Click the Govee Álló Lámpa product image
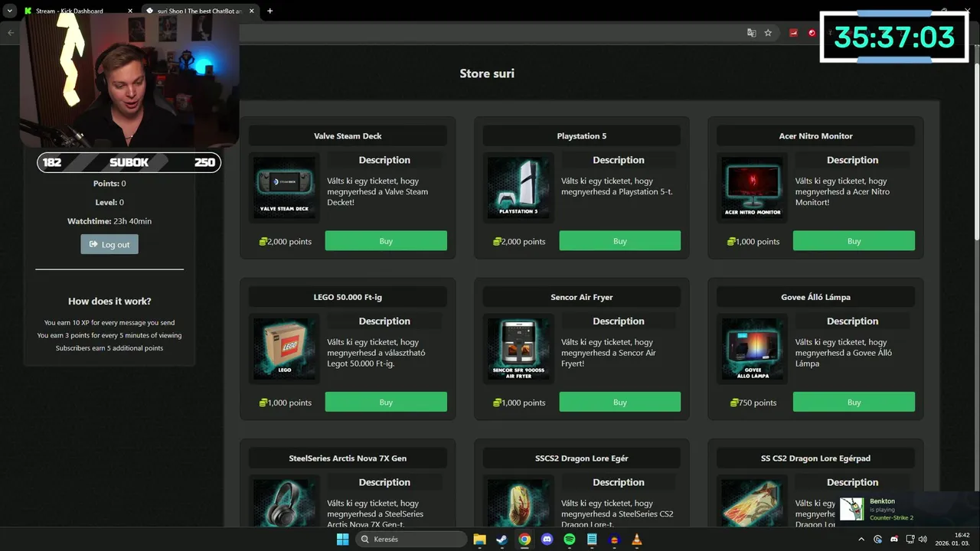Image resolution: width=980 pixels, height=551 pixels. (753, 349)
